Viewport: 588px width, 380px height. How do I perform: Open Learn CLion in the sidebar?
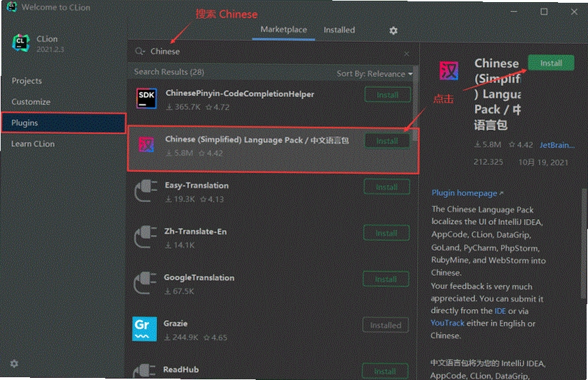(x=33, y=144)
